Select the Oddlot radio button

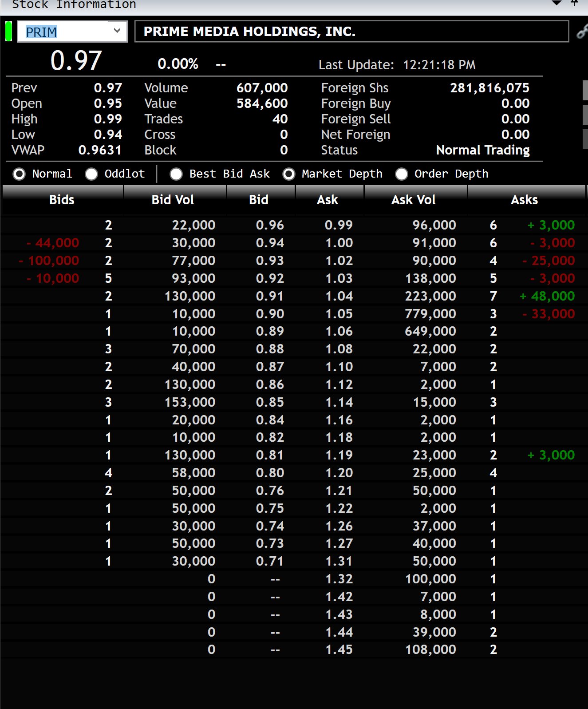coord(91,174)
